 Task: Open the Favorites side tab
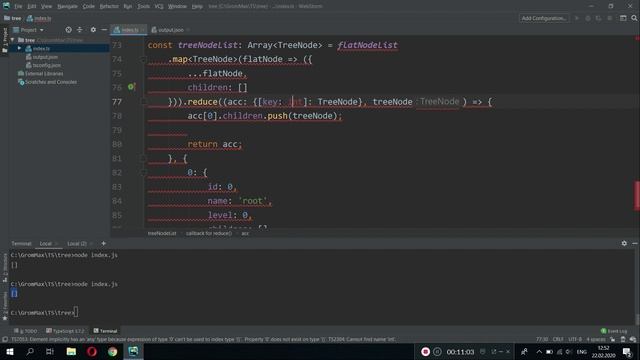4,306
